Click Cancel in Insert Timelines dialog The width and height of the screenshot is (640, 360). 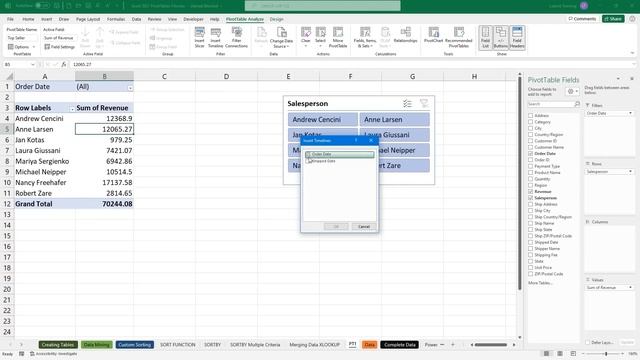(x=364, y=227)
